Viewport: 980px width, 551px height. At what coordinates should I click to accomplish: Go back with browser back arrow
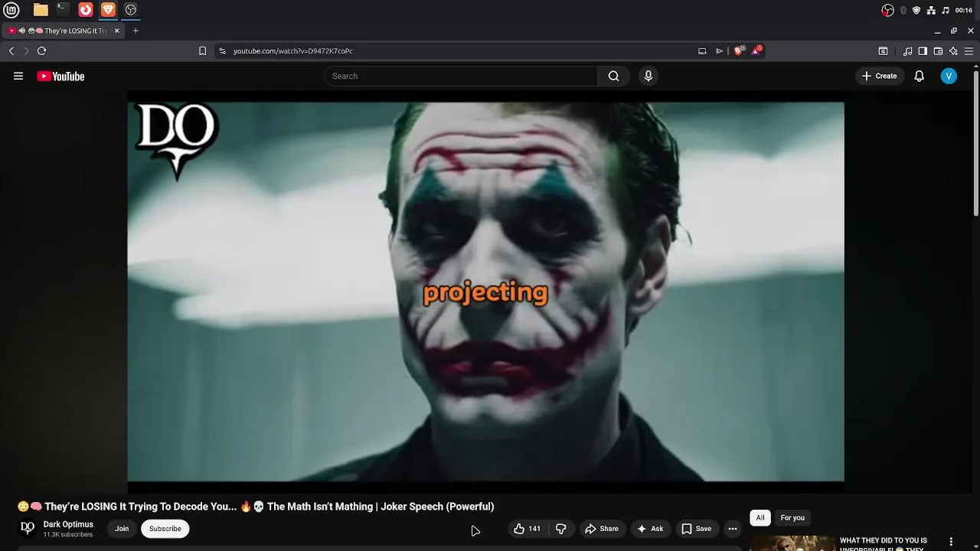click(11, 51)
